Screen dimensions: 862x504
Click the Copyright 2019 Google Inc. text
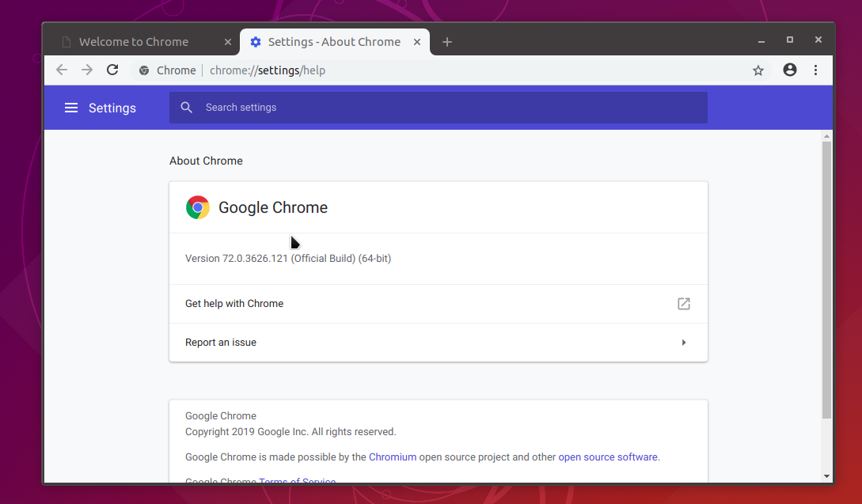point(290,431)
